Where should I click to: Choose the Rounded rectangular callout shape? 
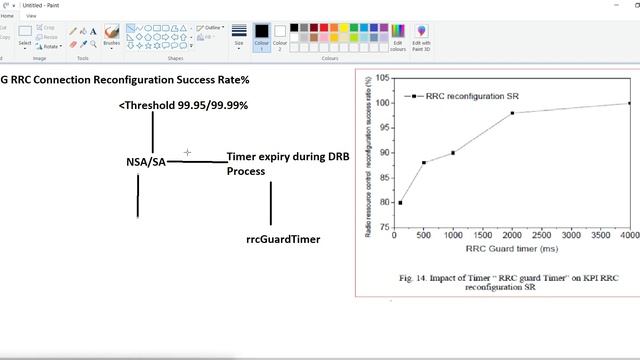[x=166, y=46]
